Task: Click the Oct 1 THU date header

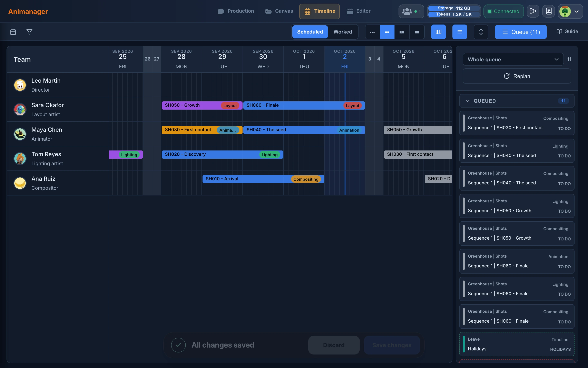Action: 304,59
